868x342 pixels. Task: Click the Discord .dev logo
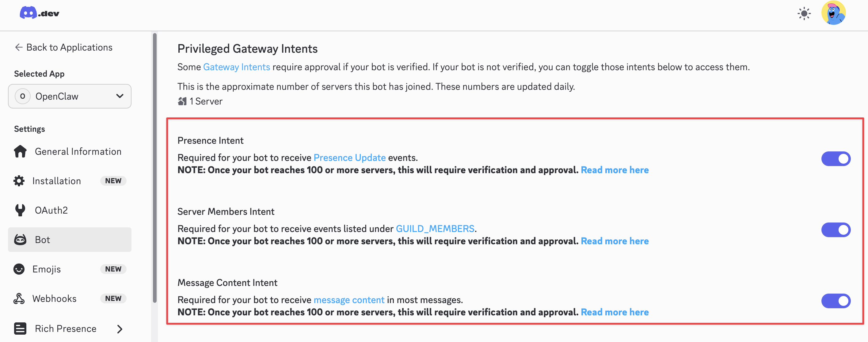40,13
